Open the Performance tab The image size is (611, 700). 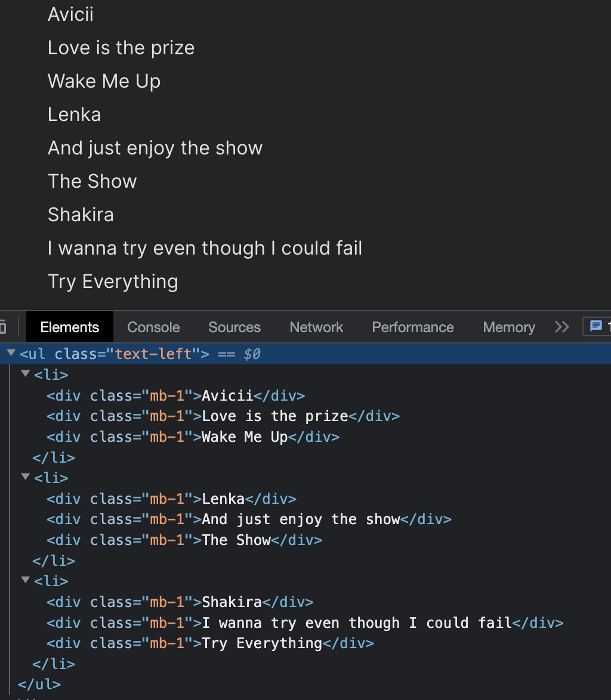pyautogui.click(x=413, y=327)
